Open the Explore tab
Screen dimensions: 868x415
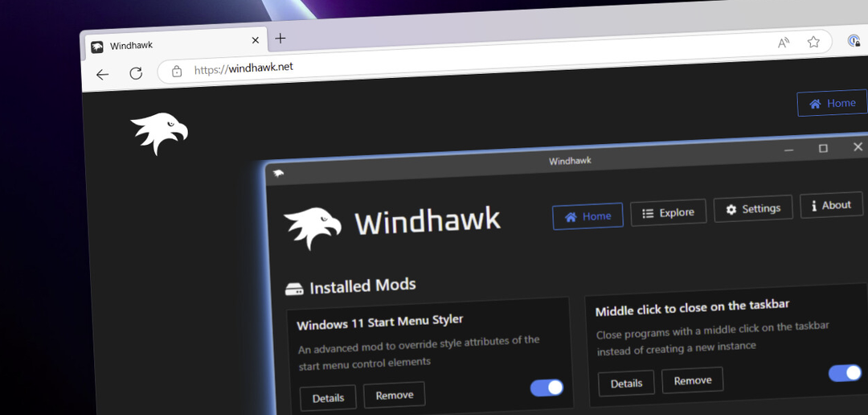coord(669,213)
